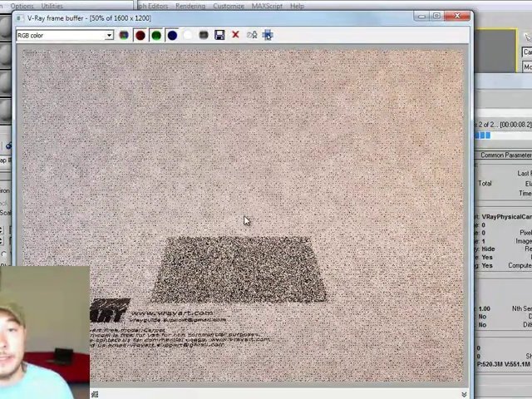Clear the image with red X icon
532x399 pixels.
[x=235, y=35]
